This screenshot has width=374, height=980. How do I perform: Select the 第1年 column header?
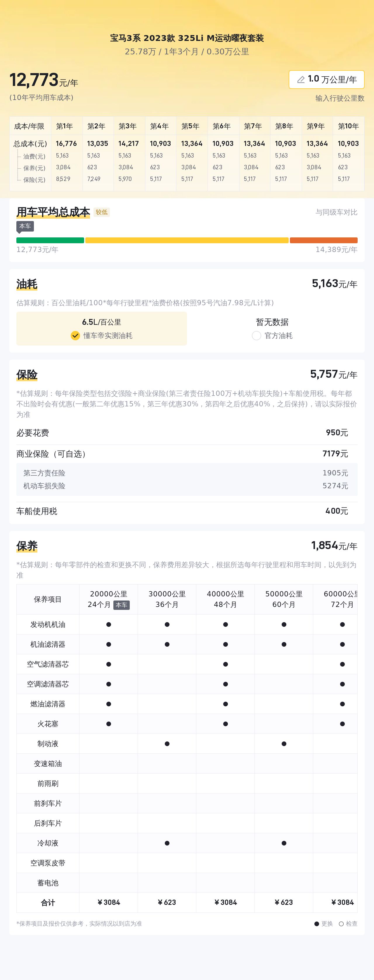65,126
